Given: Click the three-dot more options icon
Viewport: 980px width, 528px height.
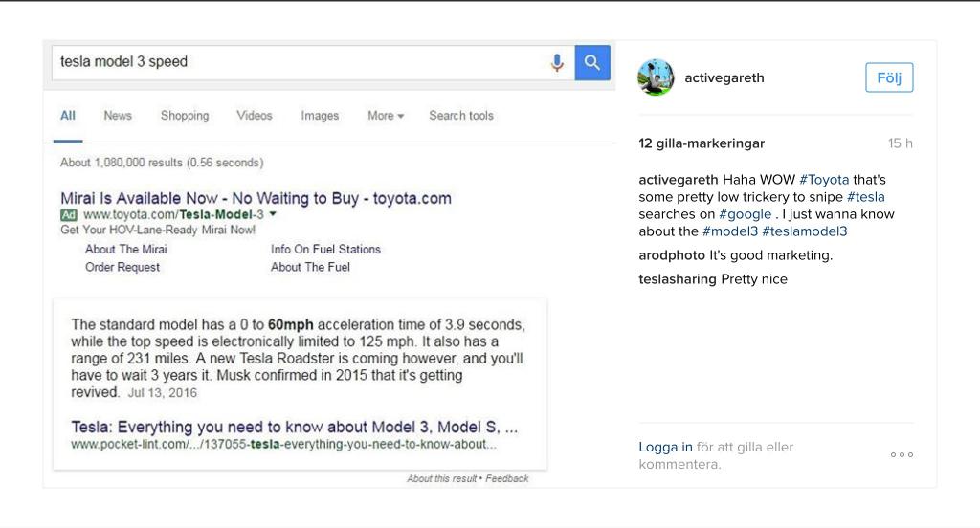Looking at the screenshot, I should click(x=902, y=455).
